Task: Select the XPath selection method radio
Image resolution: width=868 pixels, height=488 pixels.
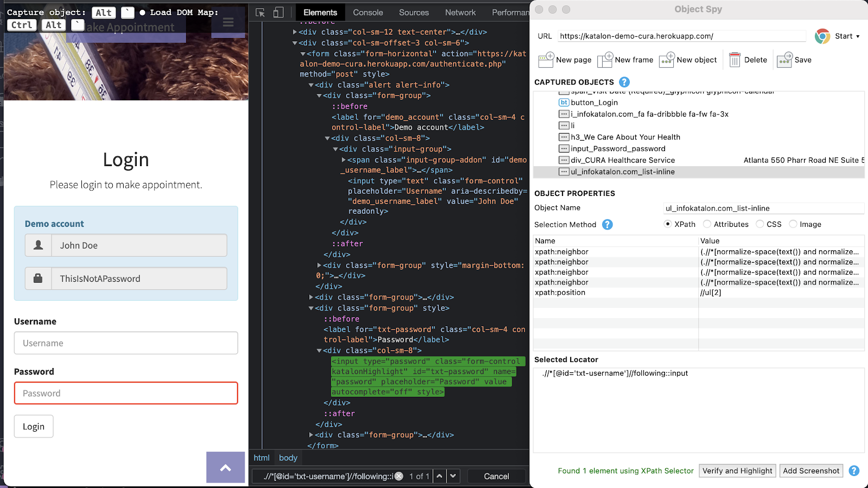Action: pyautogui.click(x=668, y=224)
